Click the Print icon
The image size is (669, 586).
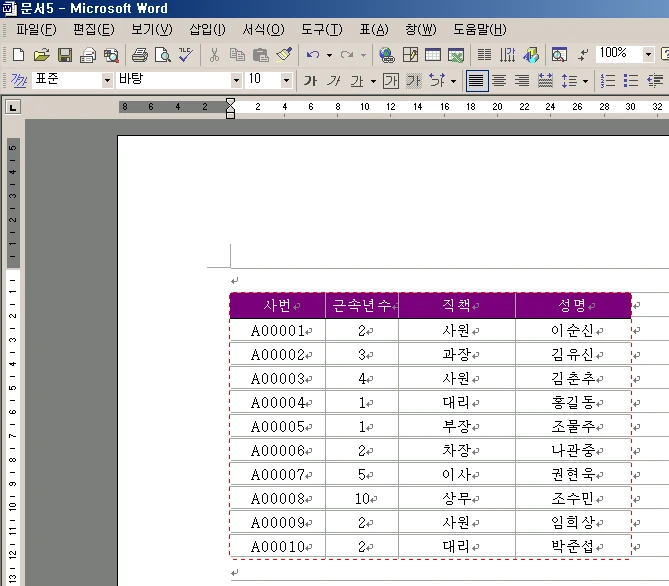tap(139, 55)
